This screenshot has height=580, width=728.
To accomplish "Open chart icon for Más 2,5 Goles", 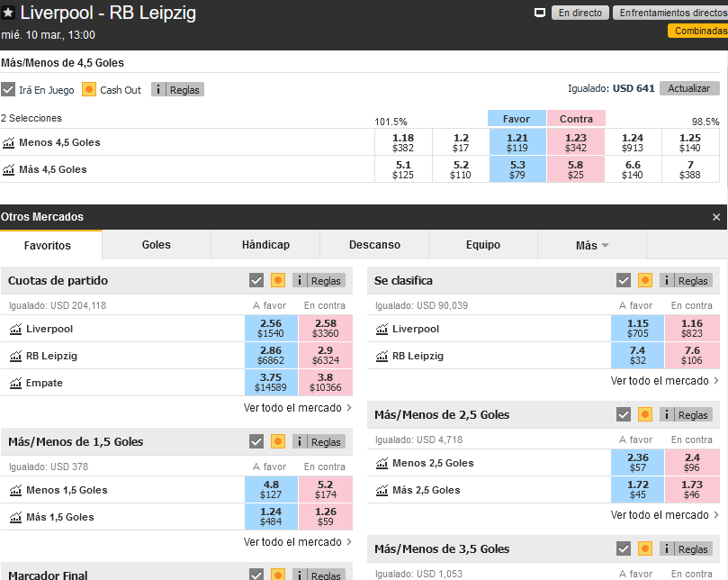I will click(382, 490).
